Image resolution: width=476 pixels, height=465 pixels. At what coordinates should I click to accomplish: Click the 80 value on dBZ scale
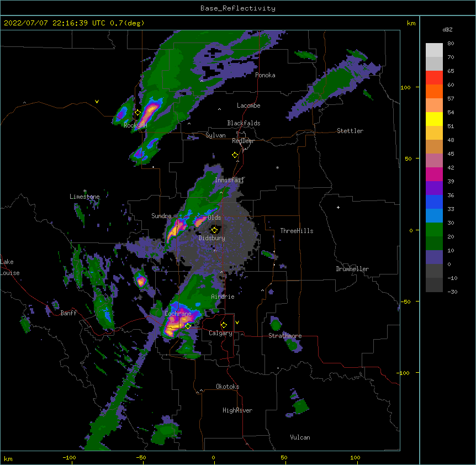coord(451,44)
